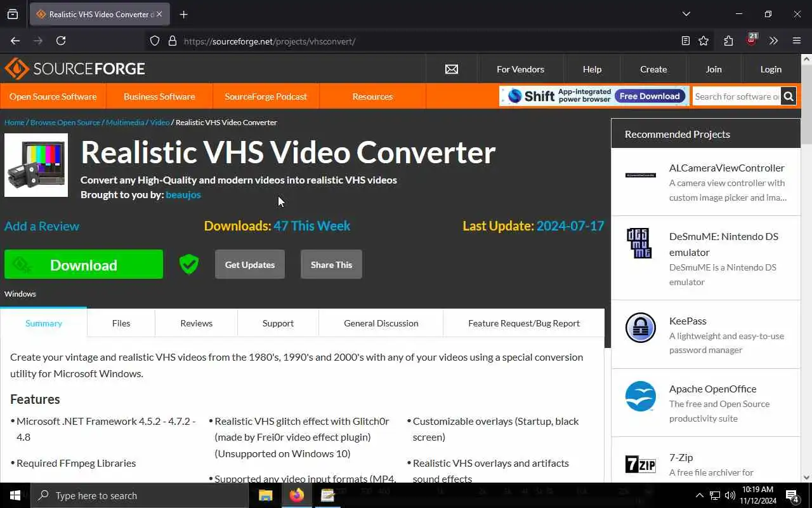The height and width of the screenshot is (508, 812).
Task: Click the Apache OpenOffice bird icon
Action: click(640, 396)
